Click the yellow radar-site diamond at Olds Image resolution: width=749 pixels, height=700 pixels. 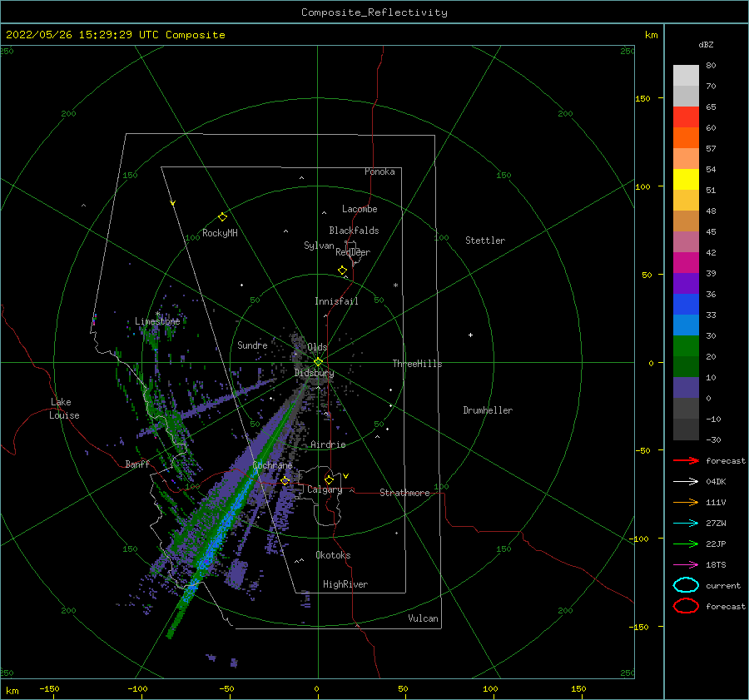pyautogui.click(x=318, y=362)
